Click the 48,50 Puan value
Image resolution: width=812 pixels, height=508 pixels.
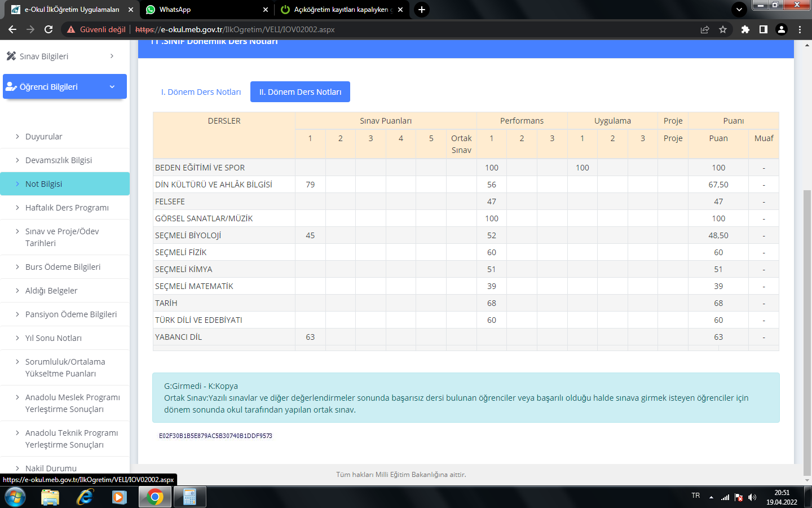click(x=718, y=235)
